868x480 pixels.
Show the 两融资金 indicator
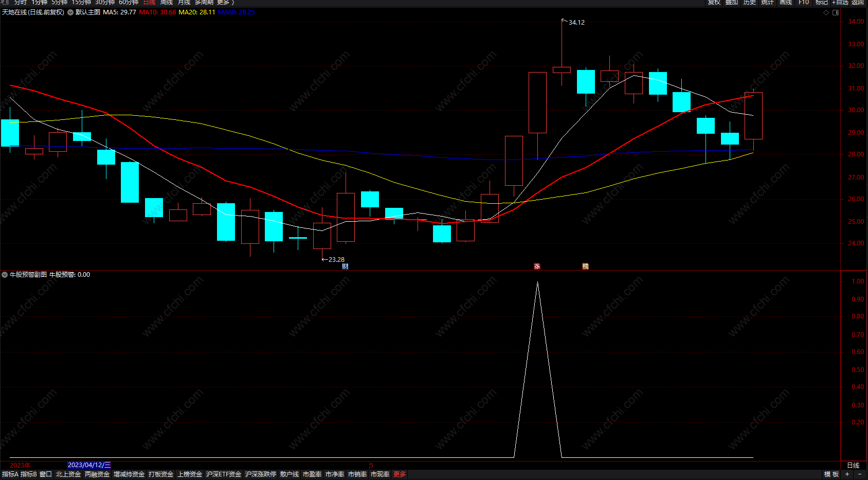coord(97,474)
